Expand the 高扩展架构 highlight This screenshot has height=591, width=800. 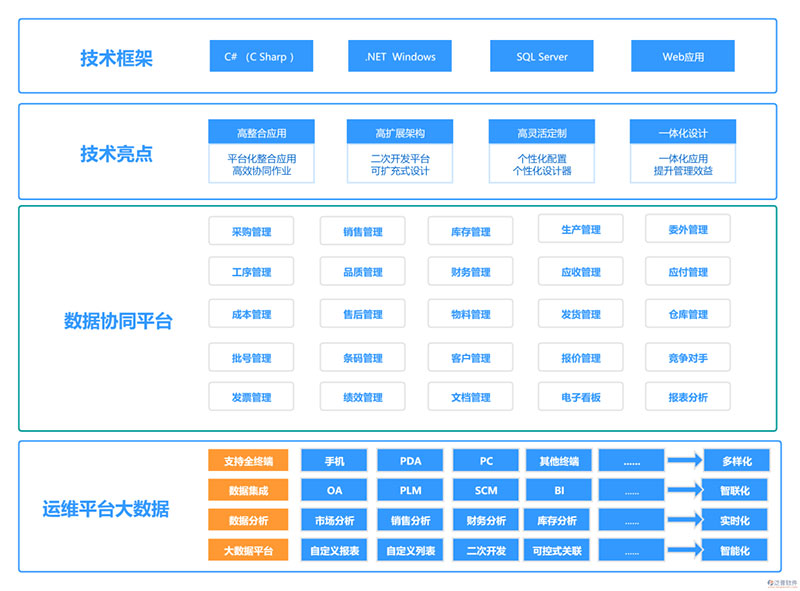coord(399,131)
